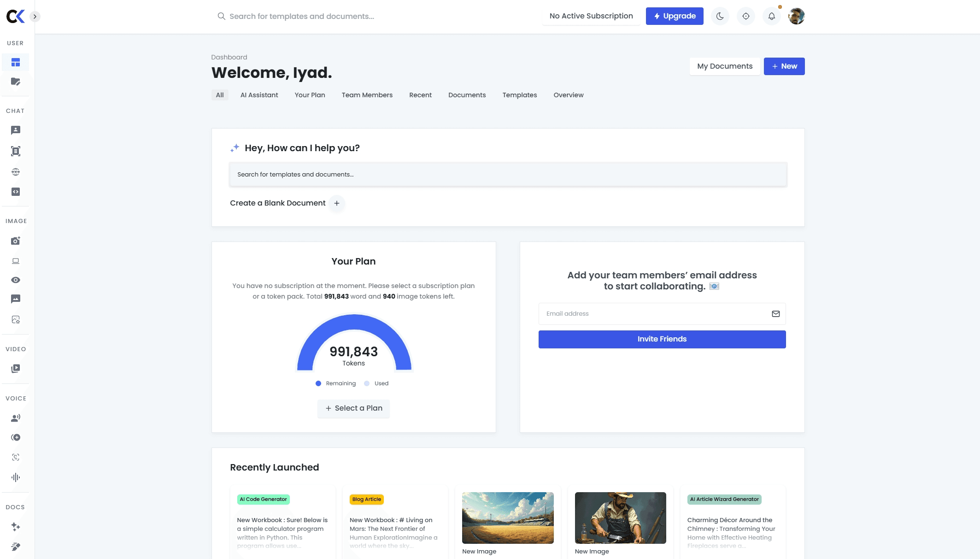Open My Documents dropdown
This screenshot has width=980, height=559.
724,66
